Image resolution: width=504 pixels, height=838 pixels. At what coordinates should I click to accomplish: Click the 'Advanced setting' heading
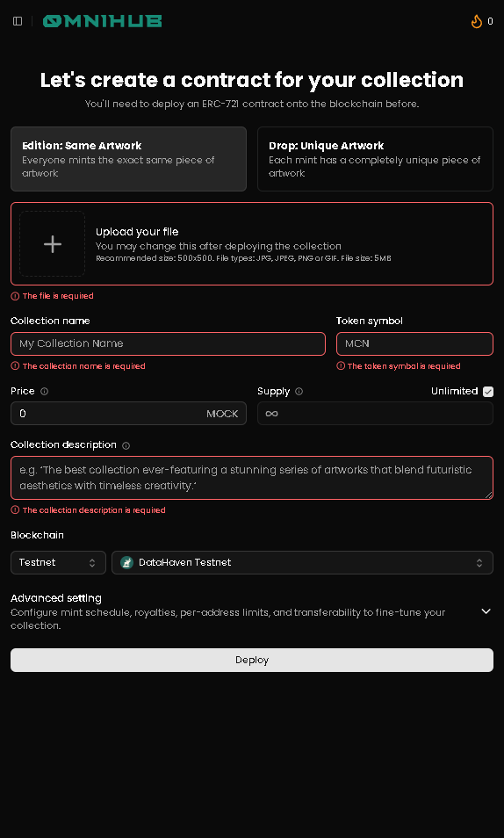pyautogui.click(x=56, y=598)
